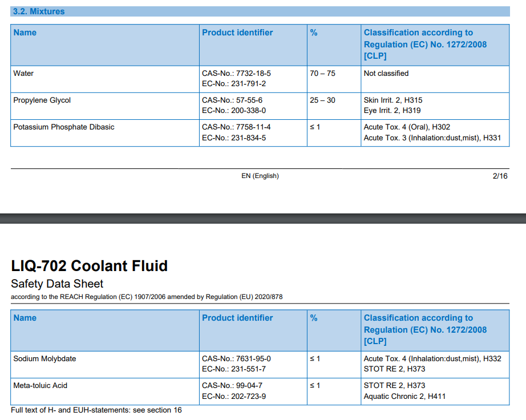Click 'CAS-No.: 7732-18-5' identifier text
Image resolution: width=526 pixels, height=420 pixels.
(236, 74)
